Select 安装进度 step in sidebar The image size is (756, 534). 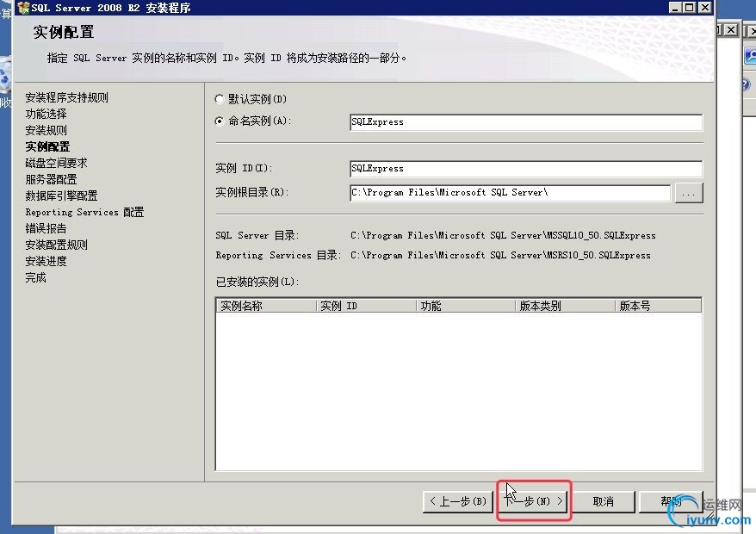(46, 262)
